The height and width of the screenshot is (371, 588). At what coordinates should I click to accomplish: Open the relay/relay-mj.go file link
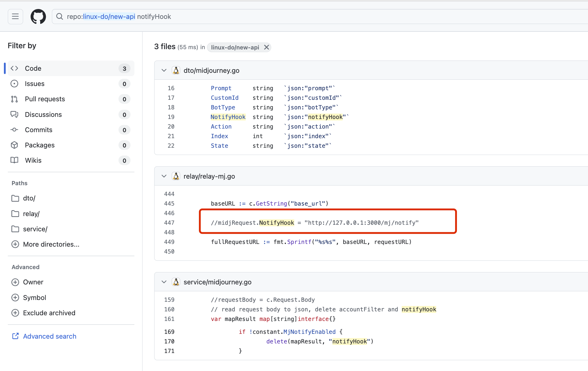(x=209, y=176)
